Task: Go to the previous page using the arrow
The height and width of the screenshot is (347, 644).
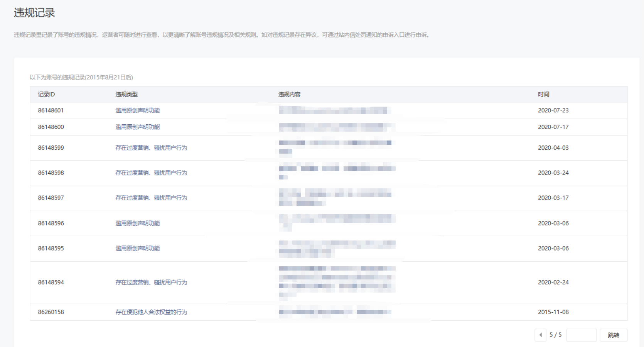Action: pos(540,335)
